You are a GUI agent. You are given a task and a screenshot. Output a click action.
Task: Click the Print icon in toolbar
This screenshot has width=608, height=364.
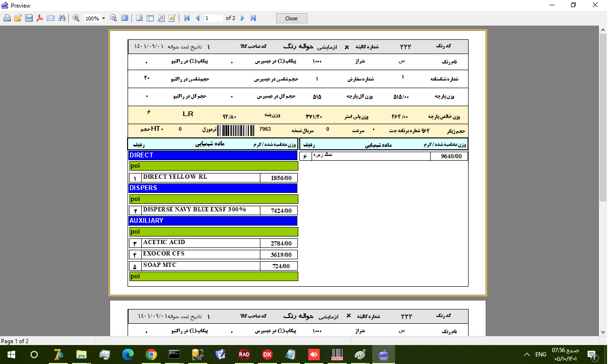point(7,18)
